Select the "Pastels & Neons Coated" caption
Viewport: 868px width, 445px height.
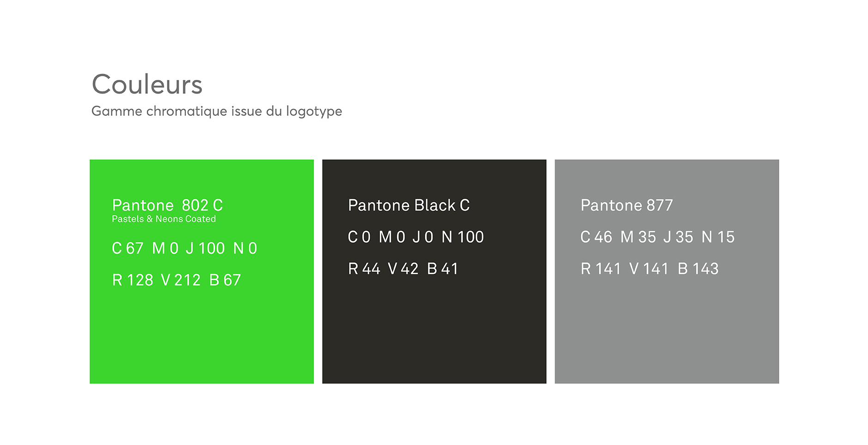click(164, 219)
